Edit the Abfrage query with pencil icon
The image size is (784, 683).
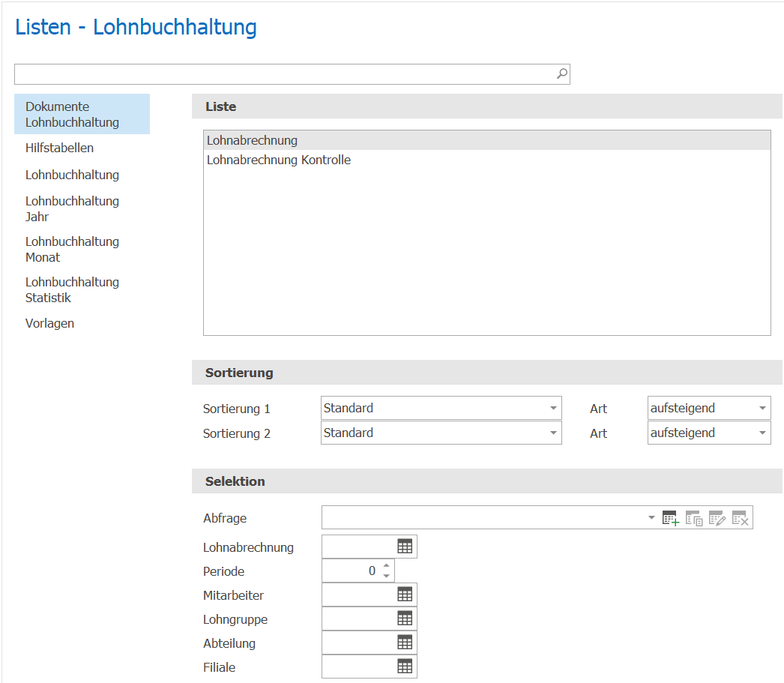pos(717,518)
